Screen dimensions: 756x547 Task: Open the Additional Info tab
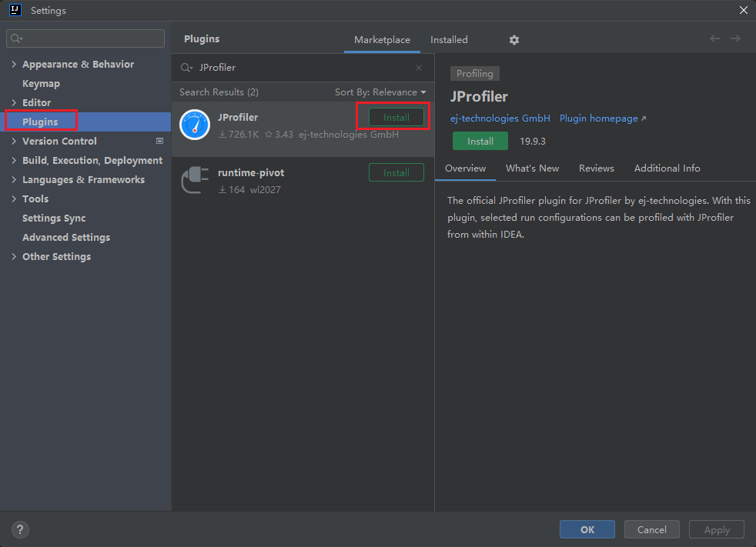coord(667,168)
